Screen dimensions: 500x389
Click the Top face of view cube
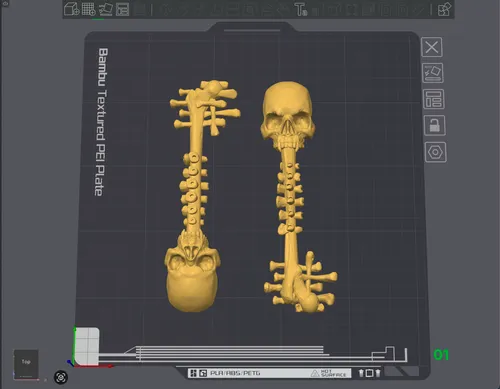click(26, 363)
